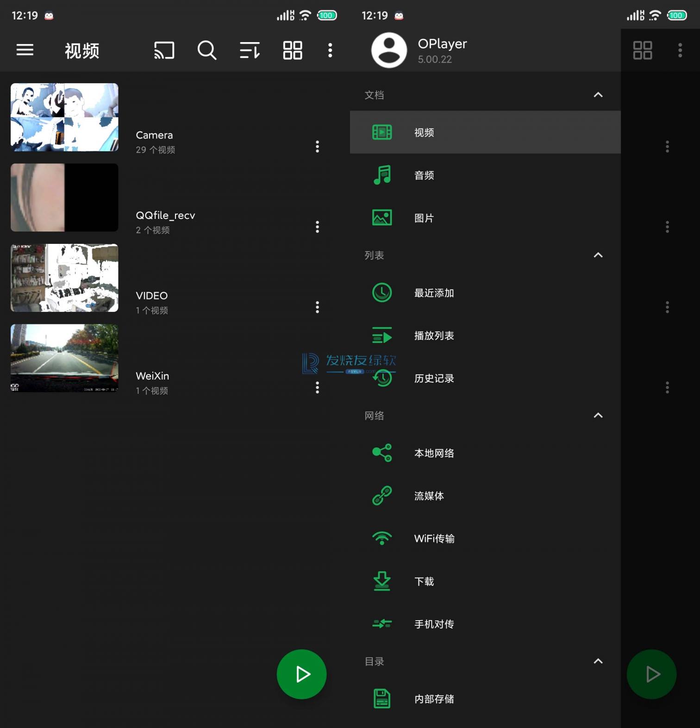Open the hamburger navigation menu
The width and height of the screenshot is (700, 728).
click(x=25, y=50)
